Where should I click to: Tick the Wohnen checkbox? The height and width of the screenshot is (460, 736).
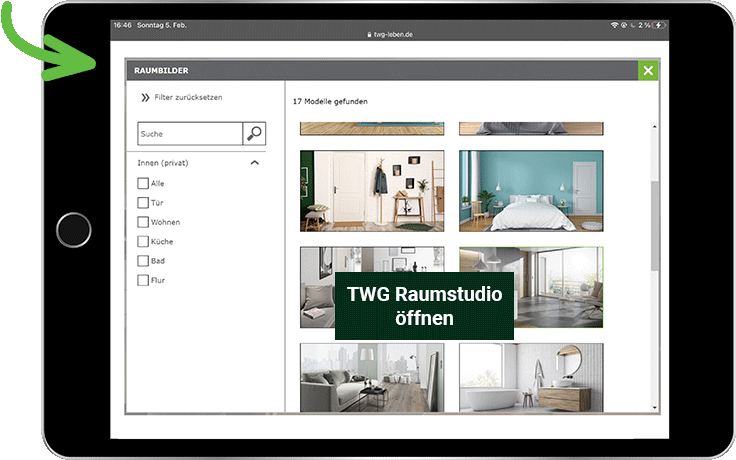[x=143, y=222]
